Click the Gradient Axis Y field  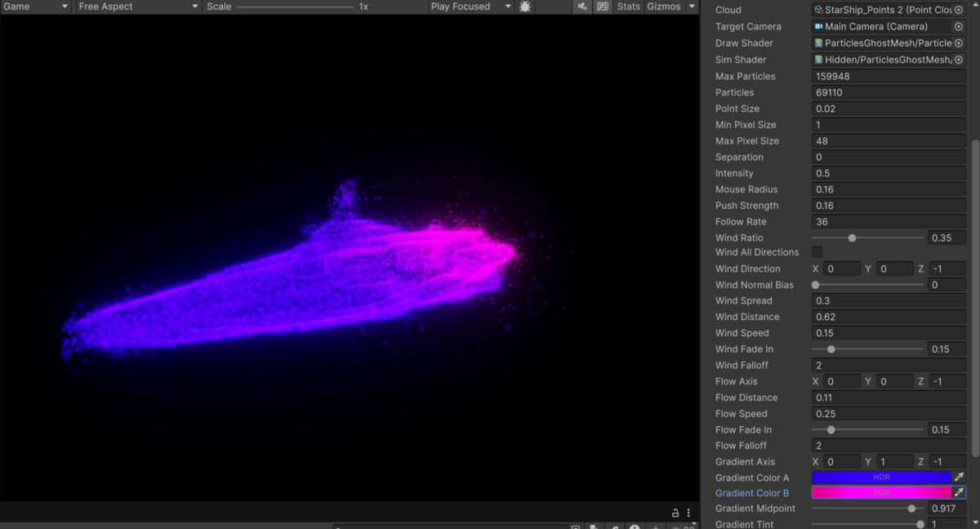[894, 462]
